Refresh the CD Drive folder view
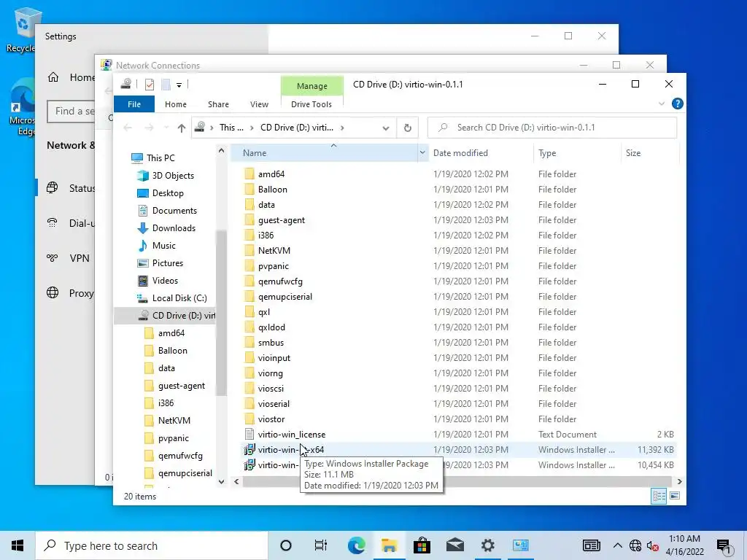Viewport: 747px width, 560px height. coord(407,128)
